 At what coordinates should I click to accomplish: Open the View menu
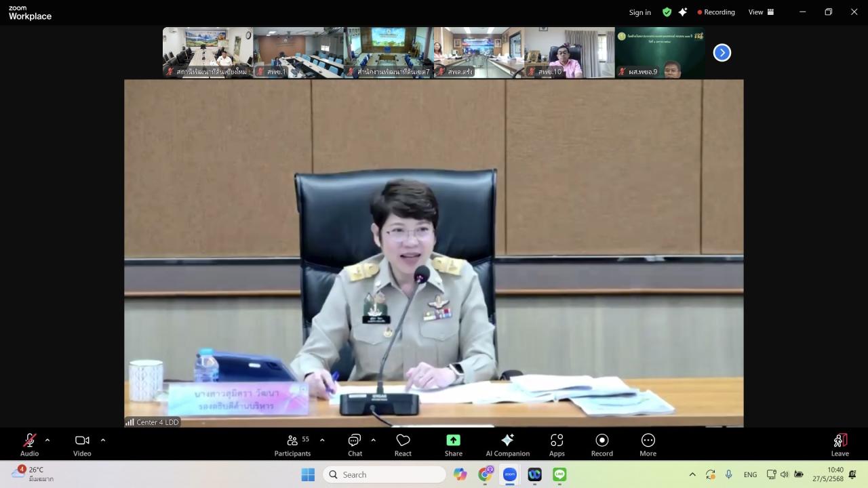pyautogui.click(x=755, y=12)
